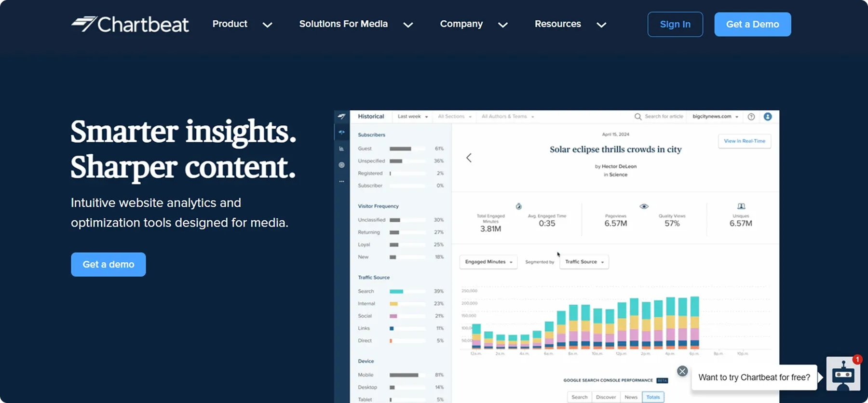The height and width of the screenshot is (403, 868).
Task: Click the April 15, 2024 date text
Action: (616, 134)
